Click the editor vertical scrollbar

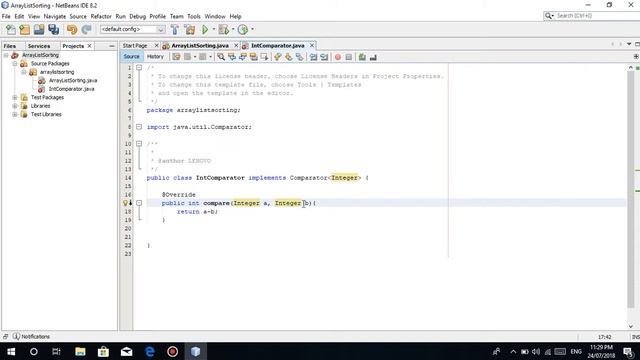pos(631,190)
